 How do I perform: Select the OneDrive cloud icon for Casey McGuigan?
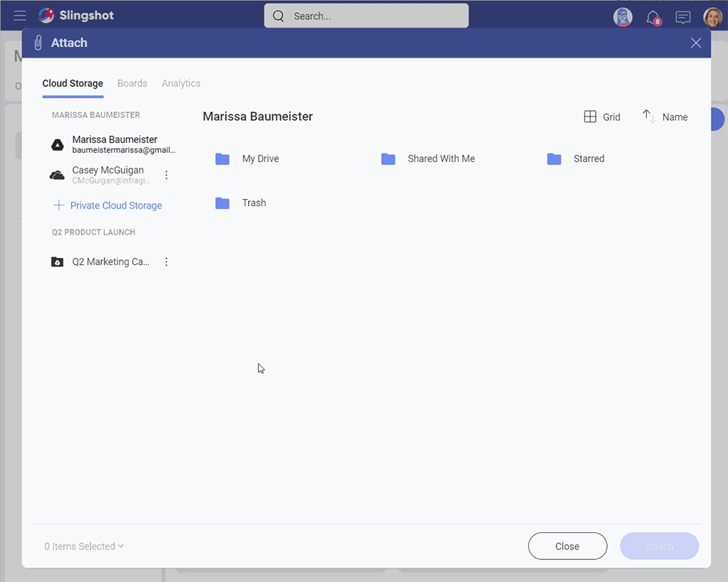point(57,175)
